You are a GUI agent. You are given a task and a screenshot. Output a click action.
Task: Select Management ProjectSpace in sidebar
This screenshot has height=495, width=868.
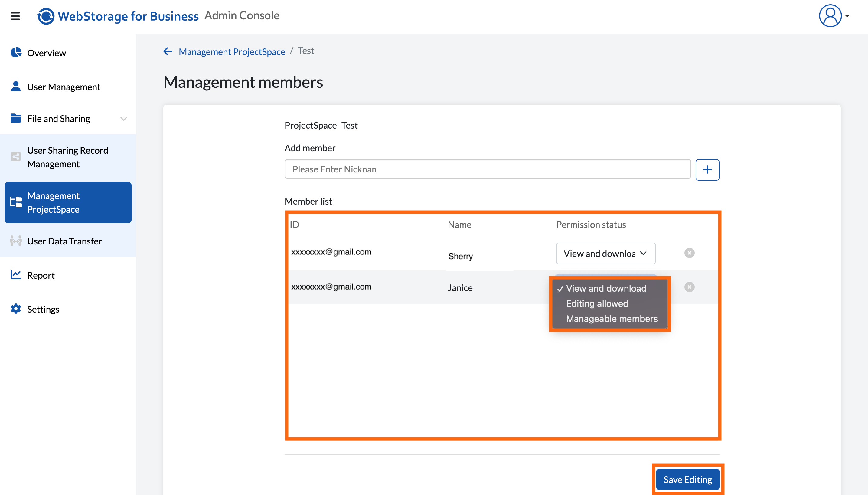[68, 203]
